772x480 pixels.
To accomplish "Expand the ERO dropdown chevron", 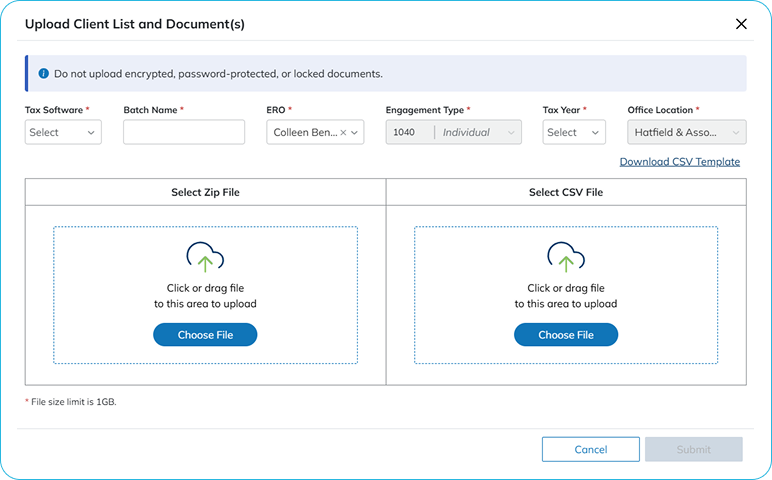I will tap(355, 132).
